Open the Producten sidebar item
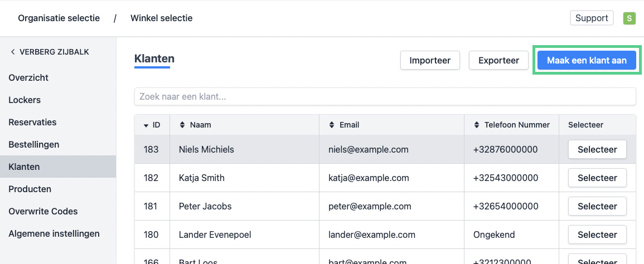Image resolution: width=644 pixels, height=264 pixels. click(x=30, y=189)
